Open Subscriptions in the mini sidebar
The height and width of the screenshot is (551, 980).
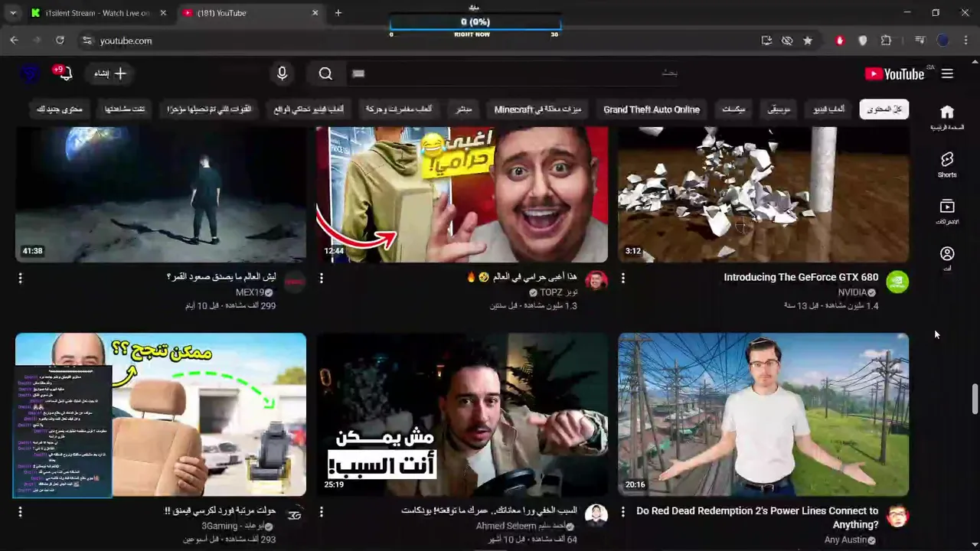click(x=947, y=211)
